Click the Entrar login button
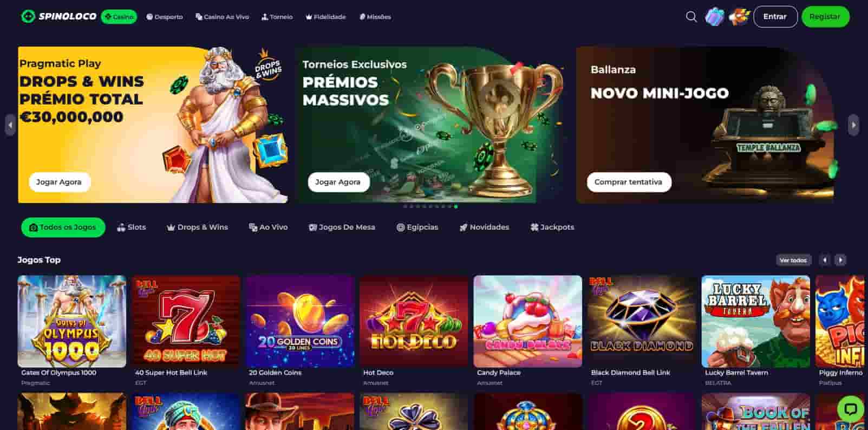Screen dimensions: 868x430 [x=775, y=17]
